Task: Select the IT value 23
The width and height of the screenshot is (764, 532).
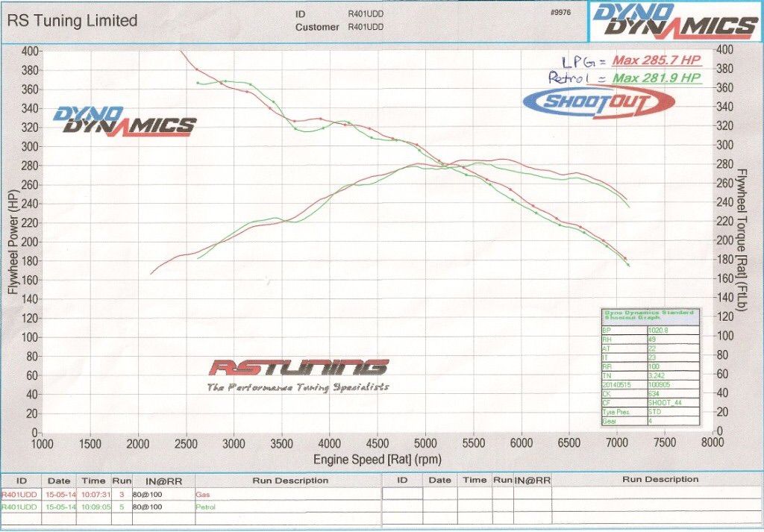Action: (674, 357)
